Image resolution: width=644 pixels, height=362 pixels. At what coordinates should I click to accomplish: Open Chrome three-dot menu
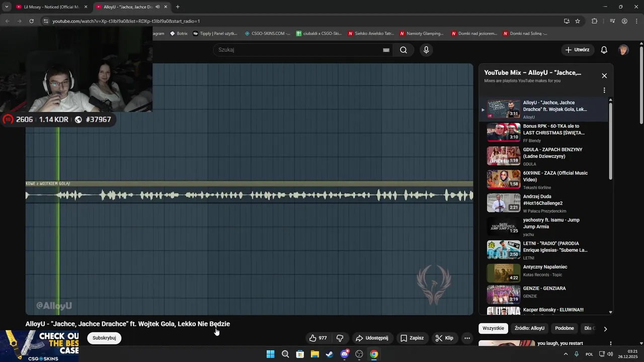pos(636,21)
